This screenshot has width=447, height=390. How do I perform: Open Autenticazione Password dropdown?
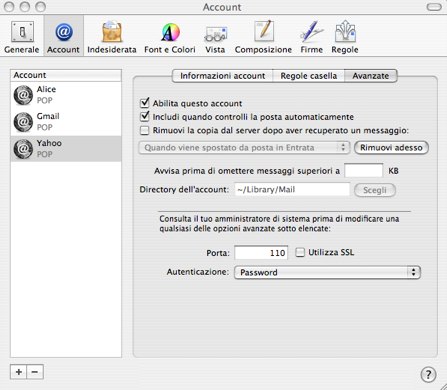[327, 272]
